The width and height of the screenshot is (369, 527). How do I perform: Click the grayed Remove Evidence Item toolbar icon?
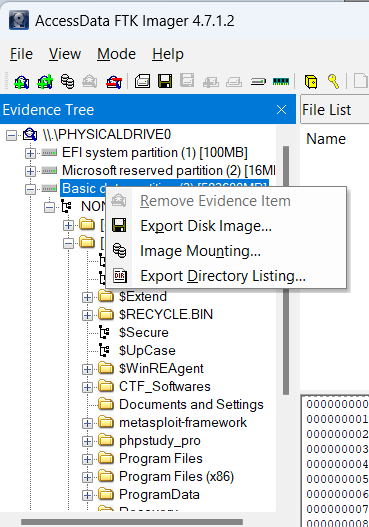tap(90, 82)
